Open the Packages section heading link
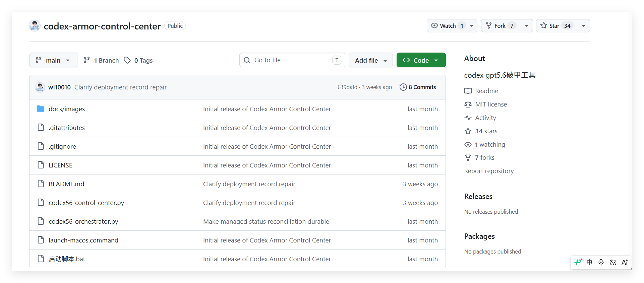Viewport: 644px width, 283px height. click(479, 236)
